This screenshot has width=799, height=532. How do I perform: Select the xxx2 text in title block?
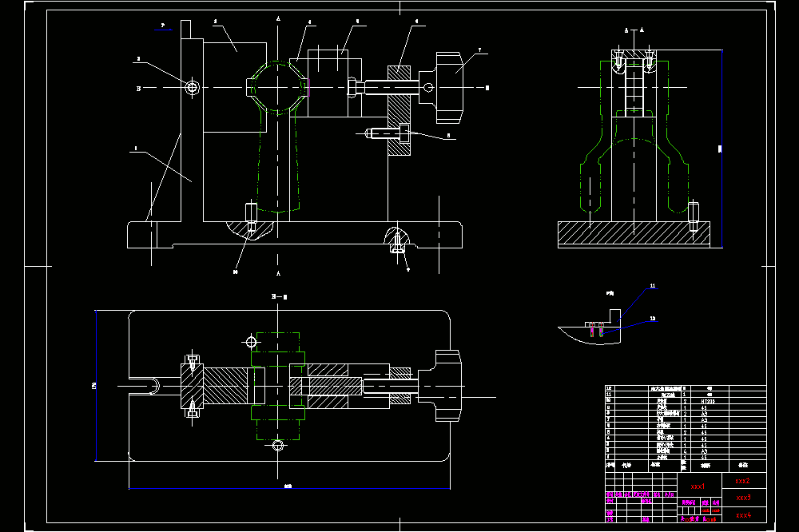742,481
